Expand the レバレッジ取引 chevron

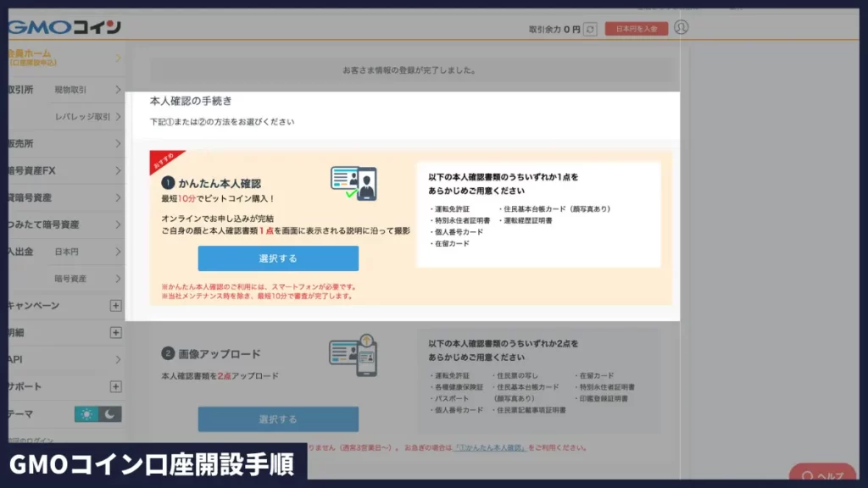tap(118, 117)
